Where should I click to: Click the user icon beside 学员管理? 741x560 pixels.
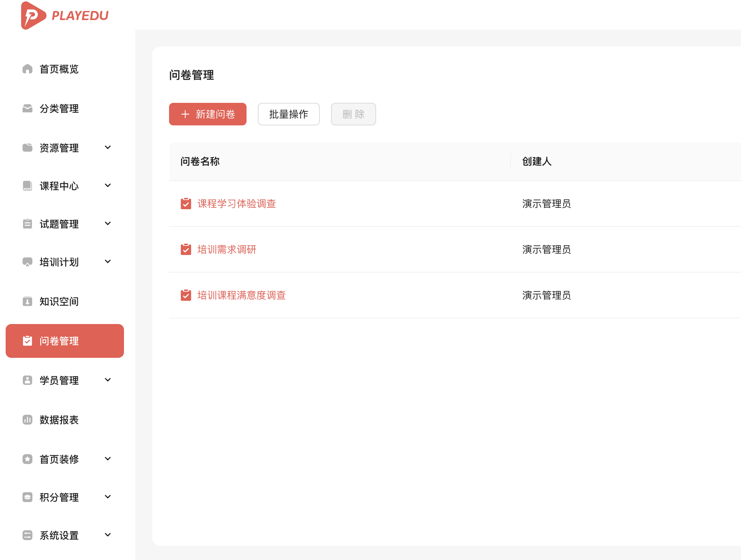coord(27,380)
